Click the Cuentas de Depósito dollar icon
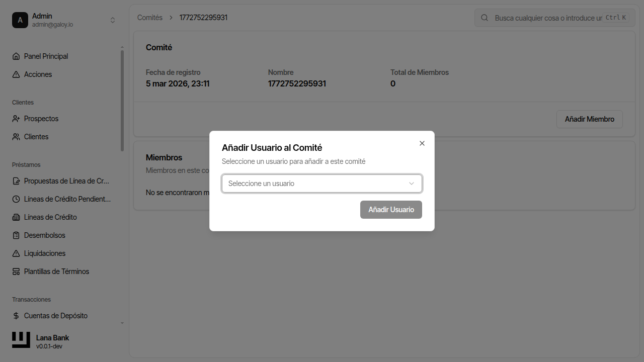 [16, 316]
